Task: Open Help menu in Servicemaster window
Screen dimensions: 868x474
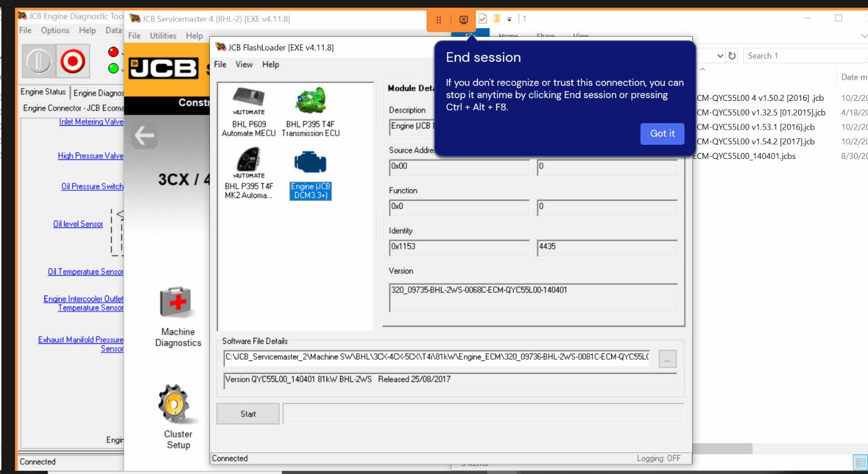Action: (194, 36)
